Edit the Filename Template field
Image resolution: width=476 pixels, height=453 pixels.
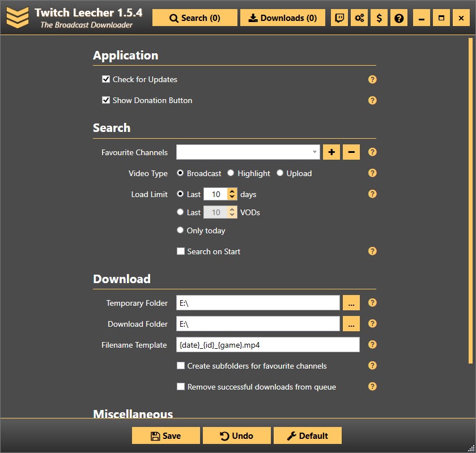coord(266,344)
